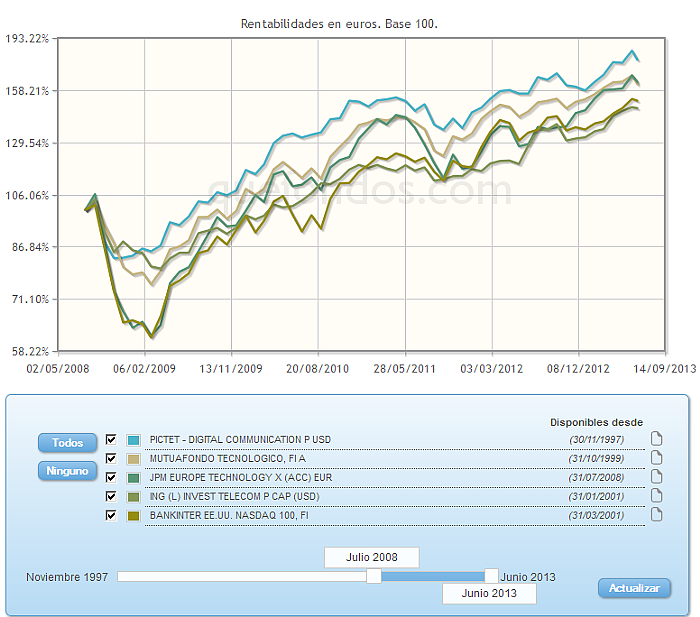Open document icon for PICTET Digital Communication
Image resolution: width=700 pixels, height=617 pixels.
(656, 439)
